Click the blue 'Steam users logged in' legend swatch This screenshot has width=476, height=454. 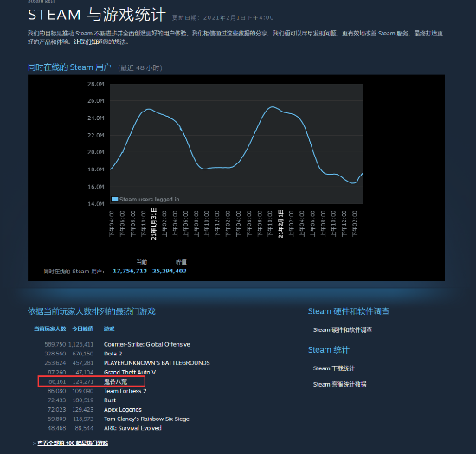pos(115,199)
